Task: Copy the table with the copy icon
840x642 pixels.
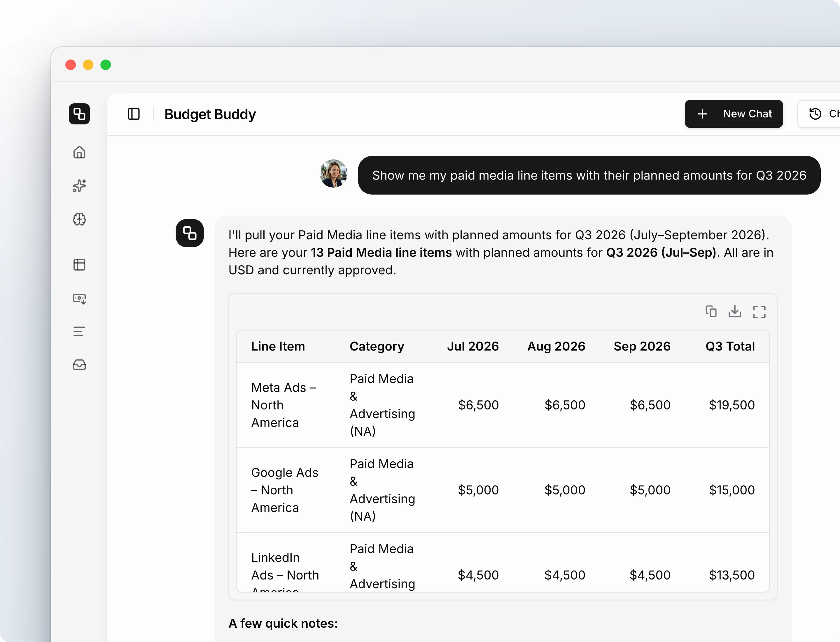Action: (711, 311)
